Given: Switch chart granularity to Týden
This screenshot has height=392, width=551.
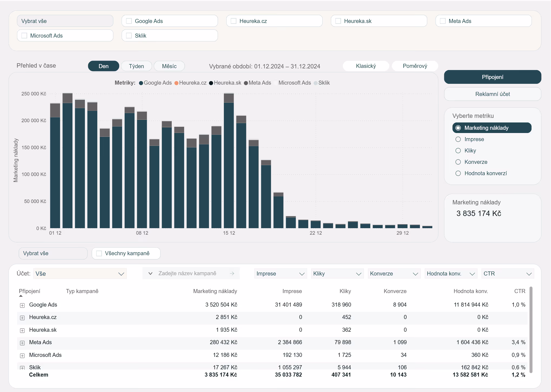Looking at the screenshot, I should click(x=136, y=66).
